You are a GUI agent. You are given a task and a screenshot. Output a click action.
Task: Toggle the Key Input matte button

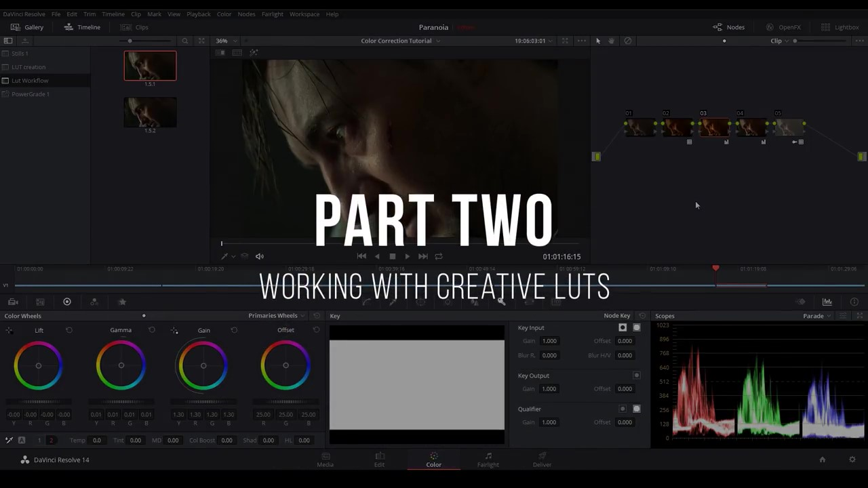pos(636,327)
